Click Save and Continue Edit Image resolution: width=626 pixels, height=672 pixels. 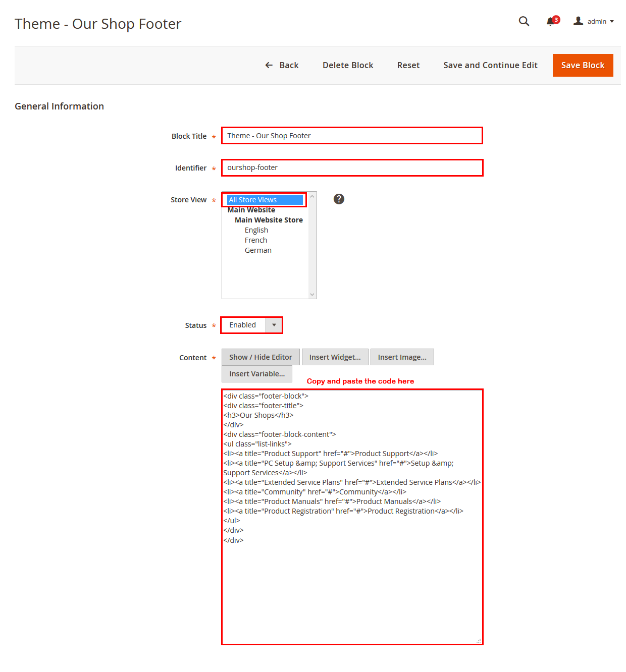pos(490,65)
